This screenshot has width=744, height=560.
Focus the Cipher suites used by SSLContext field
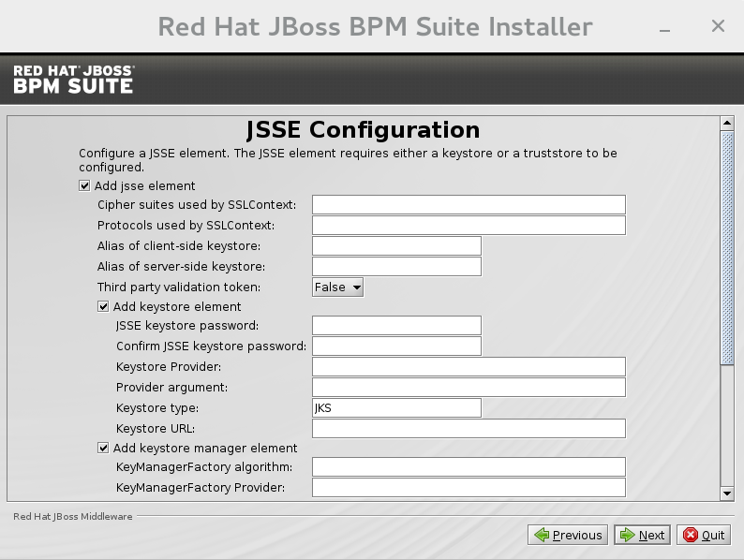point(469,205)
